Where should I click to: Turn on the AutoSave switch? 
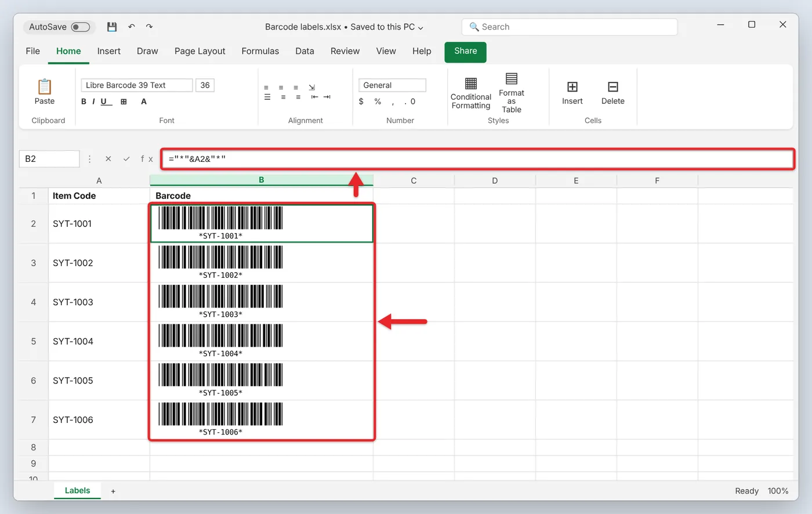coord(81,27)
